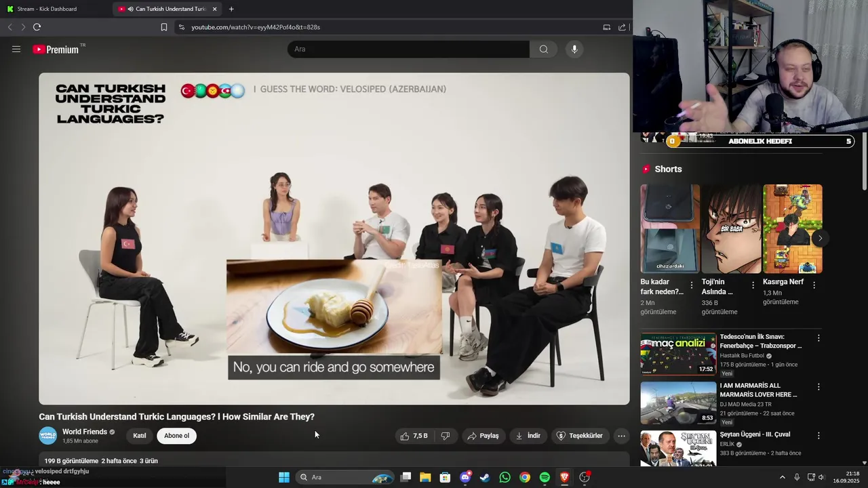Download the video with İndir
Viewport: 868px width, 488px height.
tap(528, 436)
